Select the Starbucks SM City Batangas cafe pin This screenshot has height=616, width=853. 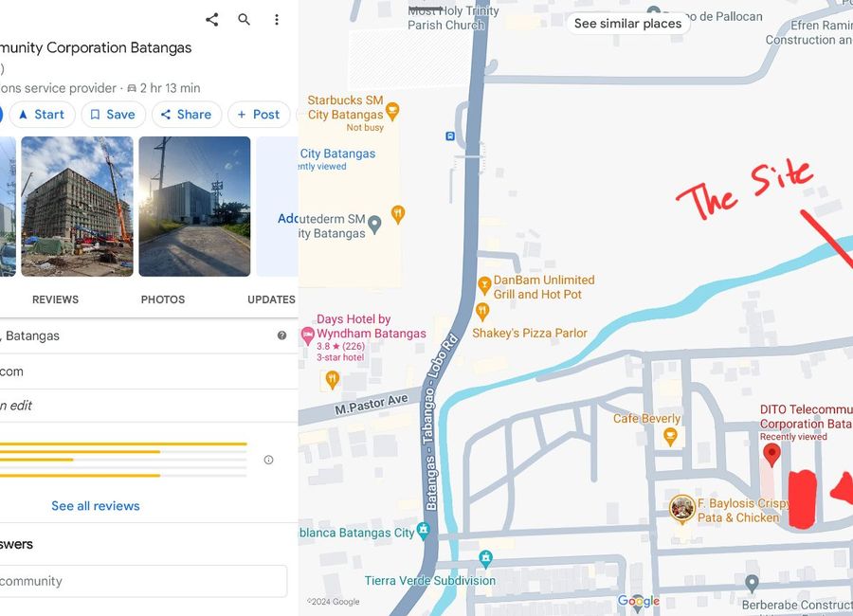392,112
